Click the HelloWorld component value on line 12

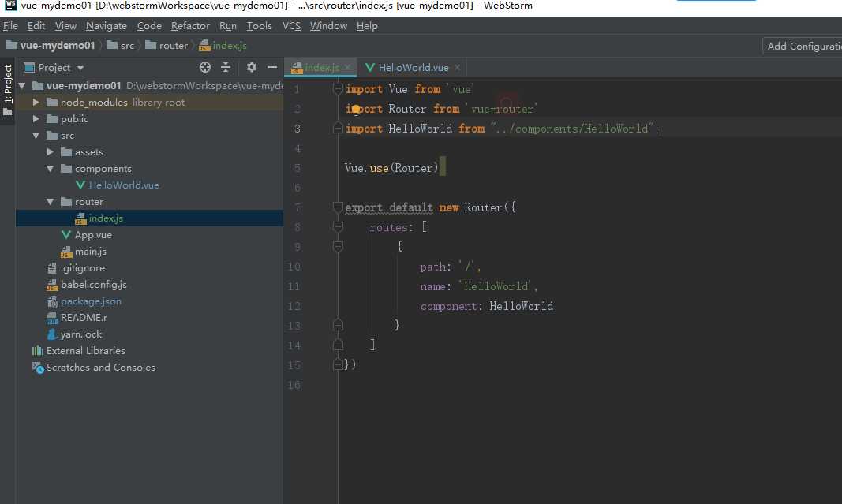(521, 306)
